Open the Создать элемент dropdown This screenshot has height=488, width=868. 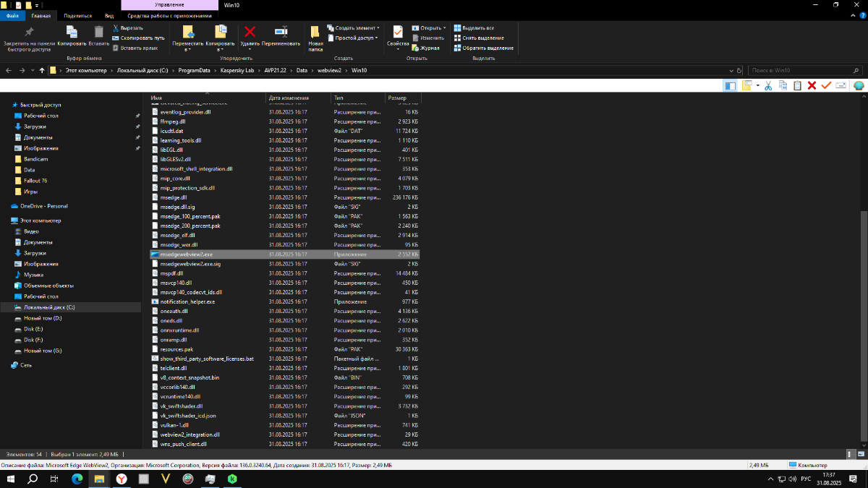coord(353,27)
